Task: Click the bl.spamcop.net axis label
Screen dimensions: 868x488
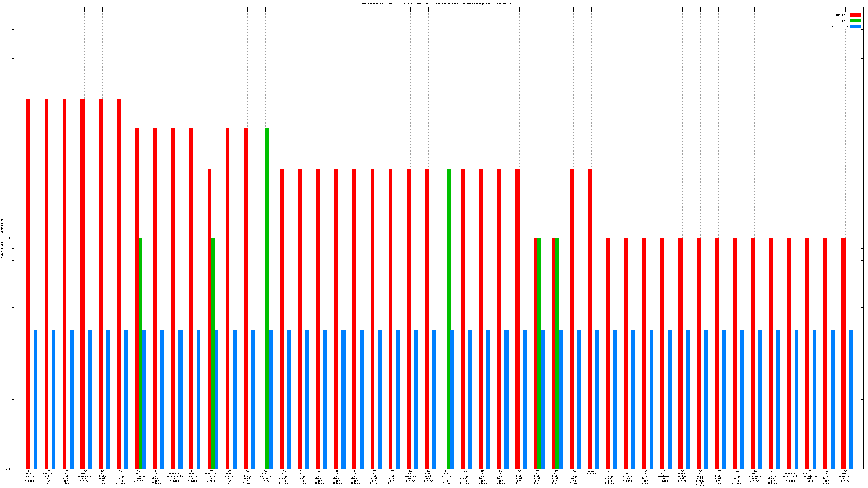Action: point(410,476)
